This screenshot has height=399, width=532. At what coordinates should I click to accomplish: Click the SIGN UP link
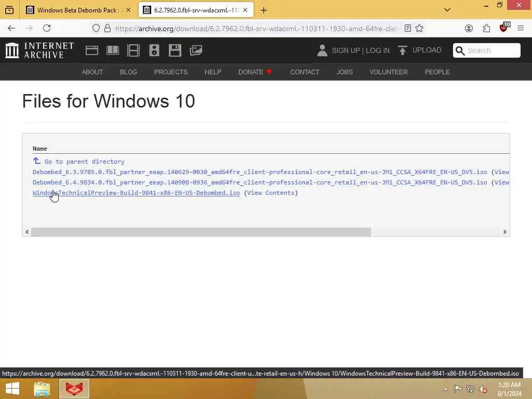click(x=345, y=50)
